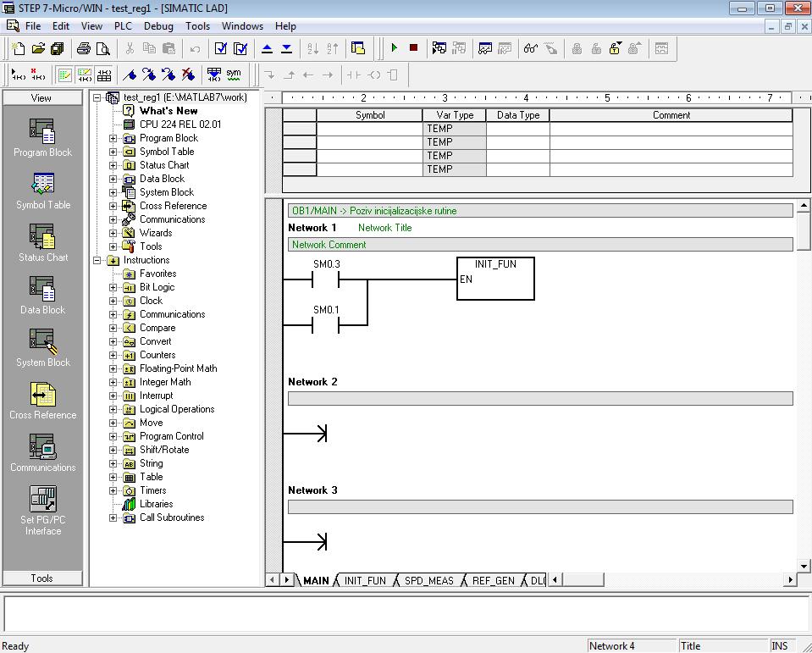Click up arrow of editor vertical scrollbar
This screenshot has height=653, width=812.
tap(804, 206)
